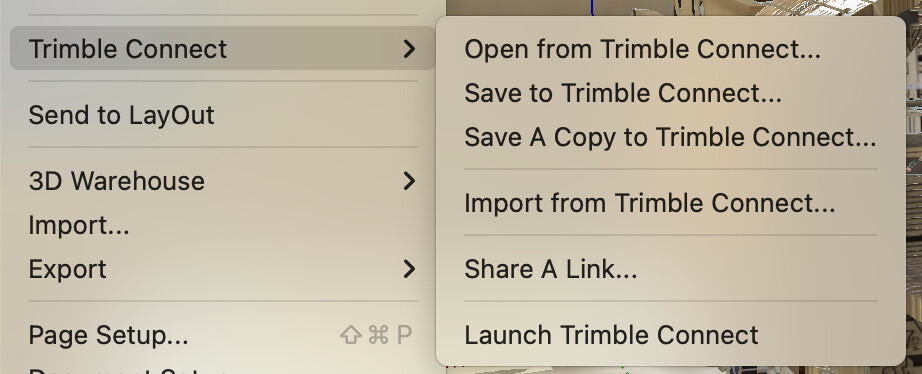
Task: Select the Trimble Connect menu entry
Action: click(x=222, y=48)
